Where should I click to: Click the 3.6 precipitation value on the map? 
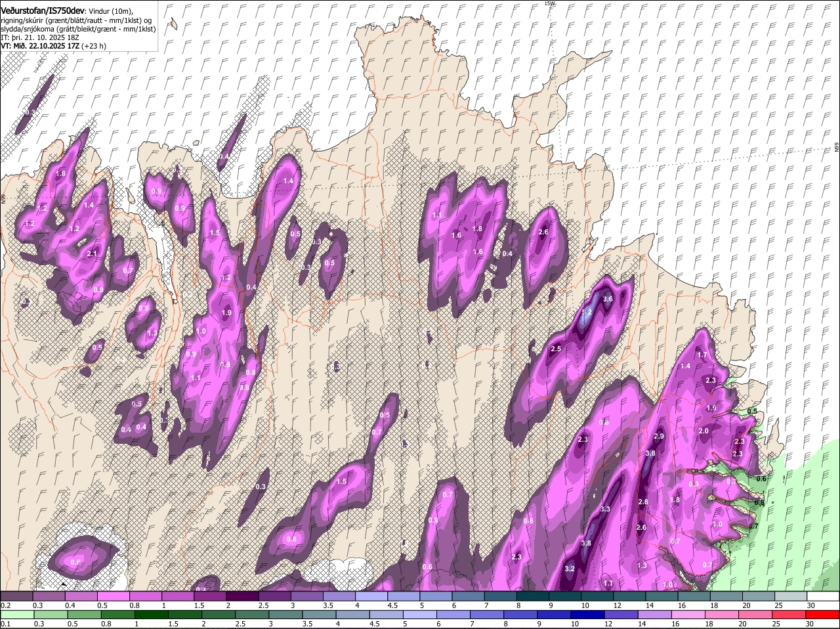click(608, 299)
